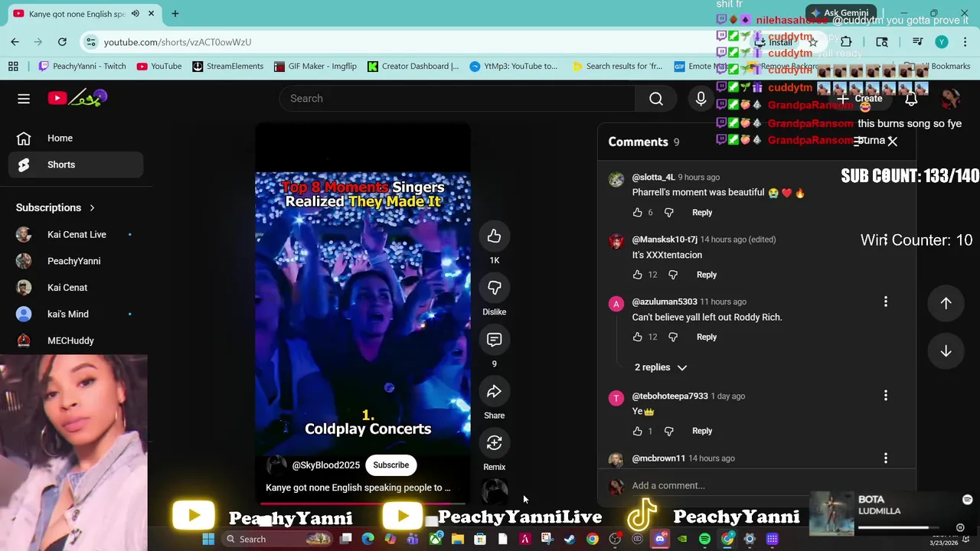Open options for @mcbrown11 comment
Viewport: 980px width, 551px height.
886,458
